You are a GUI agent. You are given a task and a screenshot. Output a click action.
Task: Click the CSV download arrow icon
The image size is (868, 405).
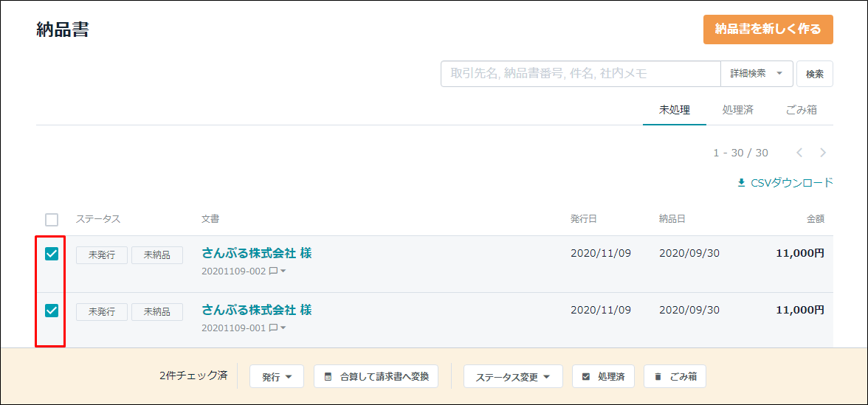(x=742, y=183)
